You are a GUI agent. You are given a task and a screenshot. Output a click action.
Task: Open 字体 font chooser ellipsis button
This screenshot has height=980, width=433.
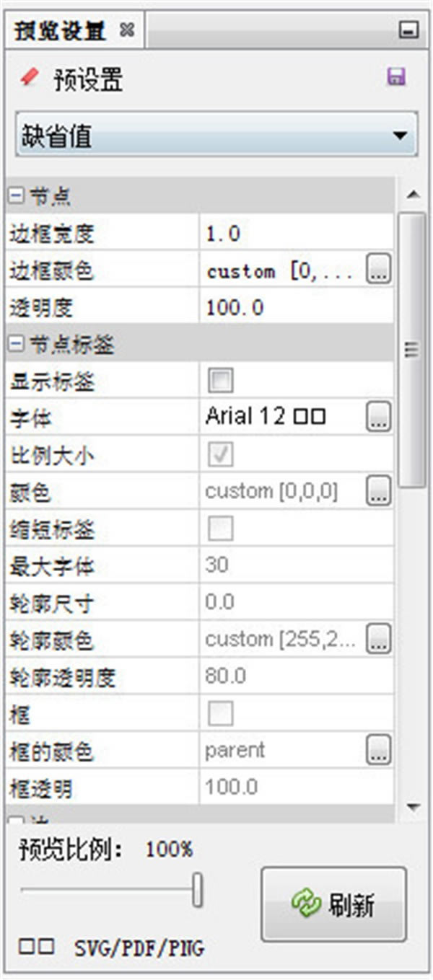(379, 416)
